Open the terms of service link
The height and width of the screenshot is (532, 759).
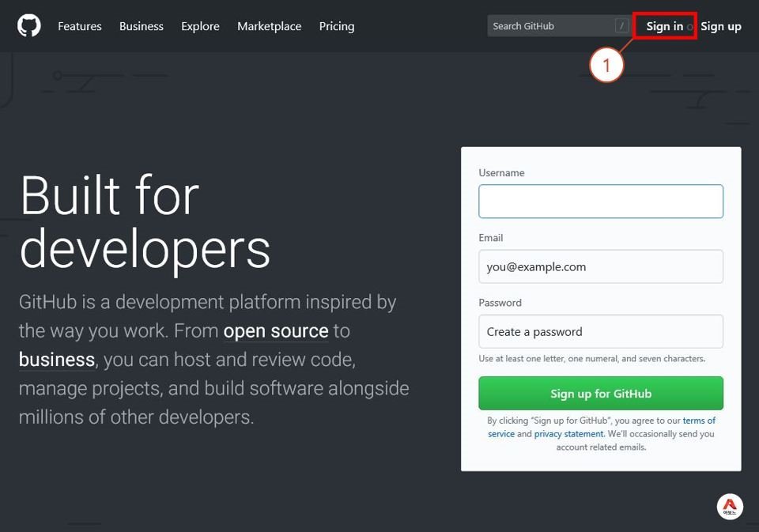pos(699,421)
